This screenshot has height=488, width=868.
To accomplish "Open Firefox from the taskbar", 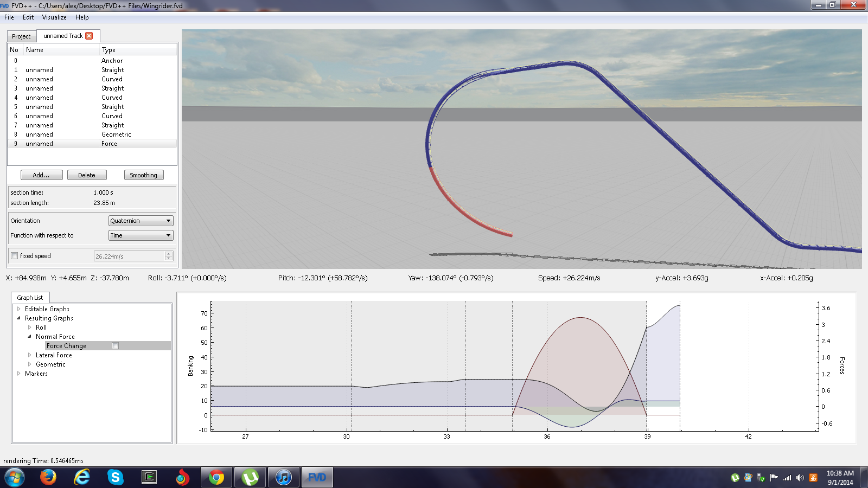I will pyautogui.click(x=48, y=477).
